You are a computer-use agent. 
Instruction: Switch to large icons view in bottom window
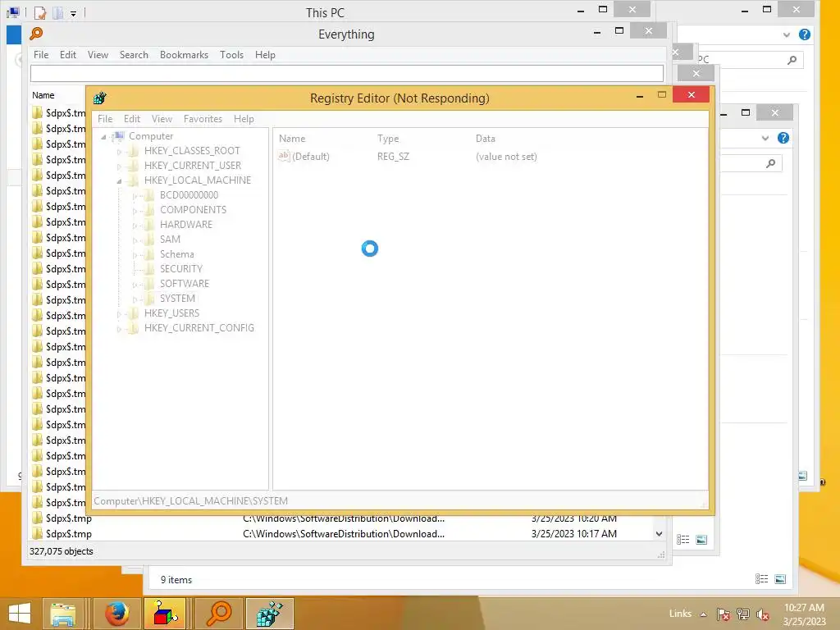pos(781,578)
